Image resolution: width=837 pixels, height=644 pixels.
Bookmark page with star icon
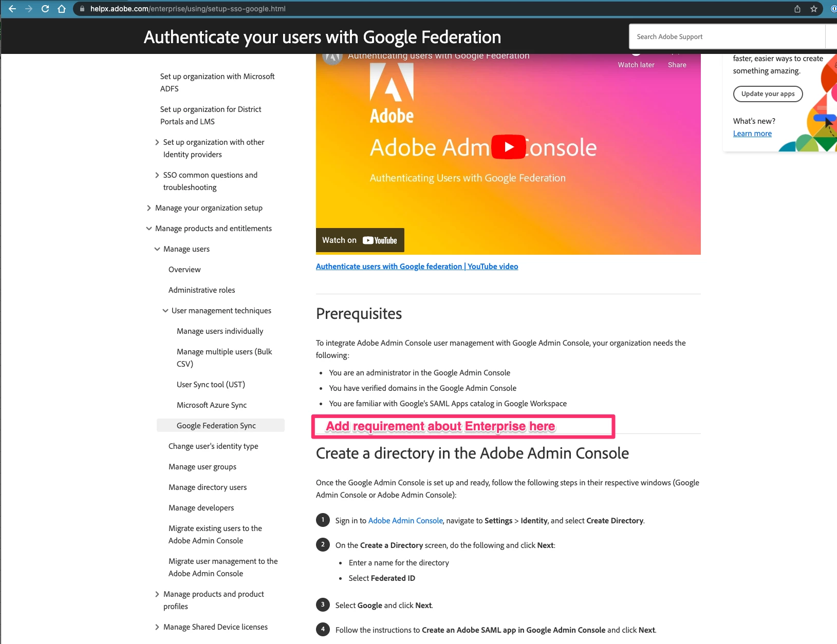pyautogui.click(x=814, y=9)
